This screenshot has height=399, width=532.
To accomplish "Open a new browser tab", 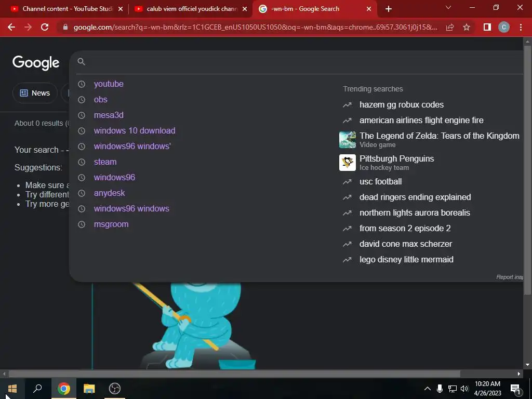I will pos(389,9).
